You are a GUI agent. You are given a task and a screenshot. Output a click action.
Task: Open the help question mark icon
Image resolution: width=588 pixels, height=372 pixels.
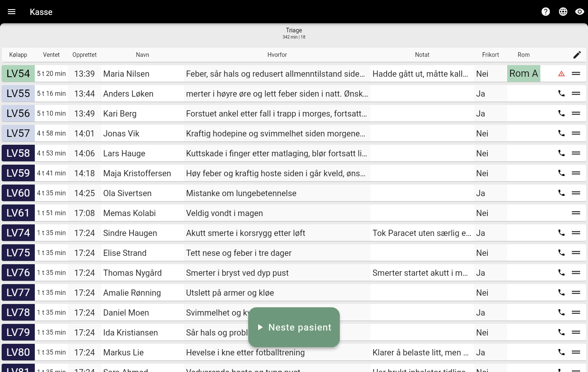tap(546, 12)
